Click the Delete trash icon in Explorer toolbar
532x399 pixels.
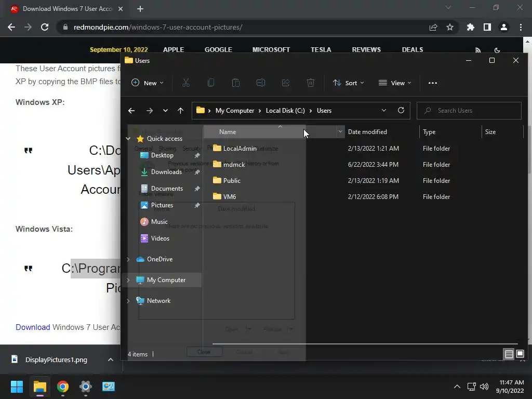[311, 83]
